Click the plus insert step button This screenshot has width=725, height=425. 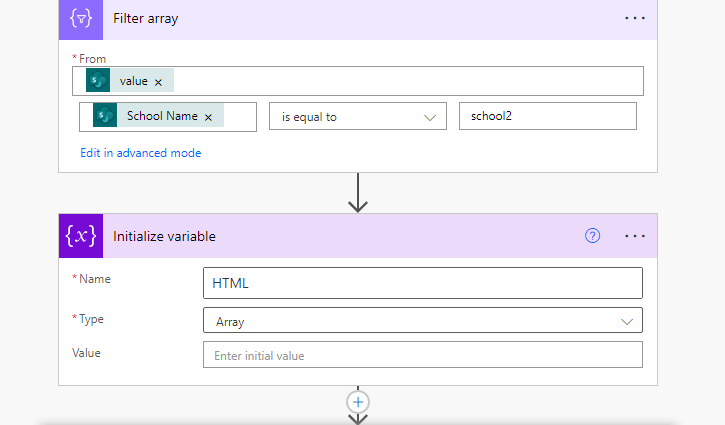point(358,402)
